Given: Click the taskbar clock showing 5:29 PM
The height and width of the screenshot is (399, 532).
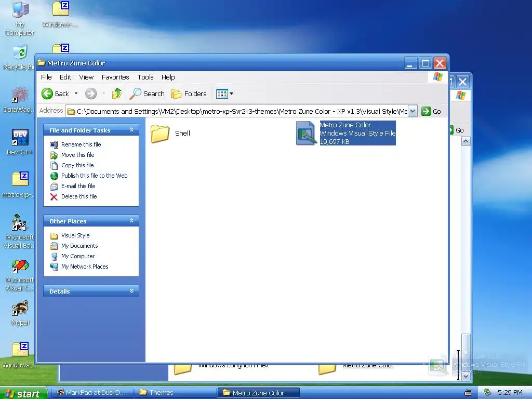Looking at the screenshot, I should [510, 393].
